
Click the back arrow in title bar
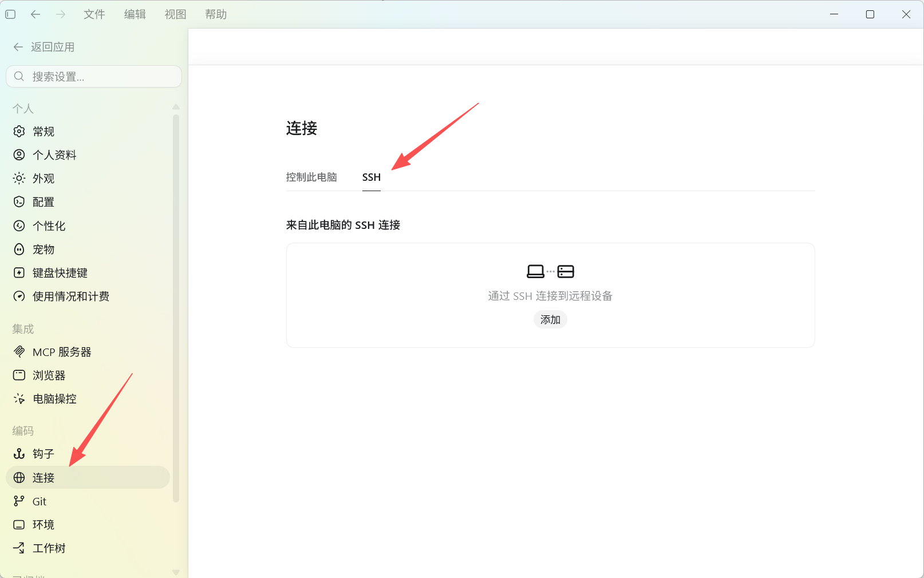(35, 14)
